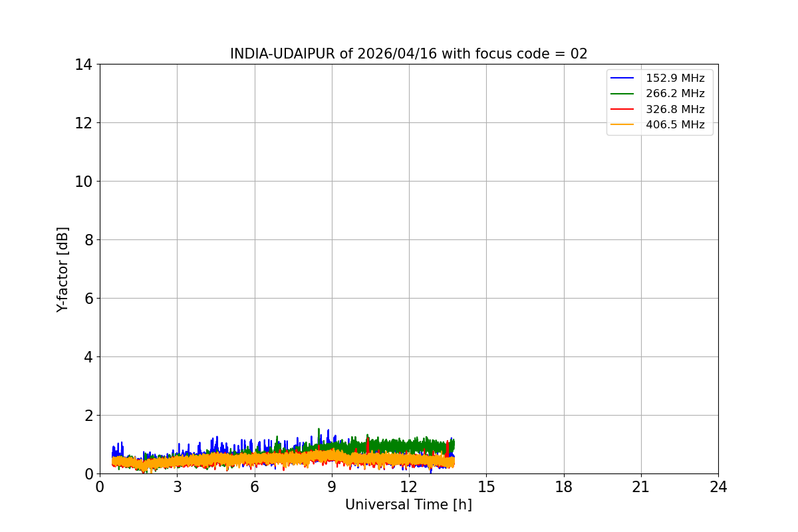
Task: Click the y-axis tick label 14
Action: pyautogui.click(x=83, y=65)
